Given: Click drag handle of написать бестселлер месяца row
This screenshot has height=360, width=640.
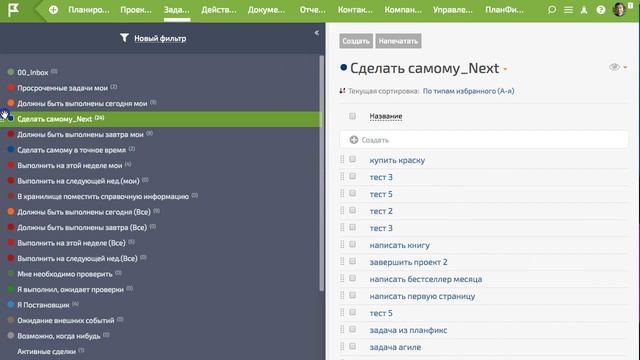Looking at the screenshot, I should [342, 279].
